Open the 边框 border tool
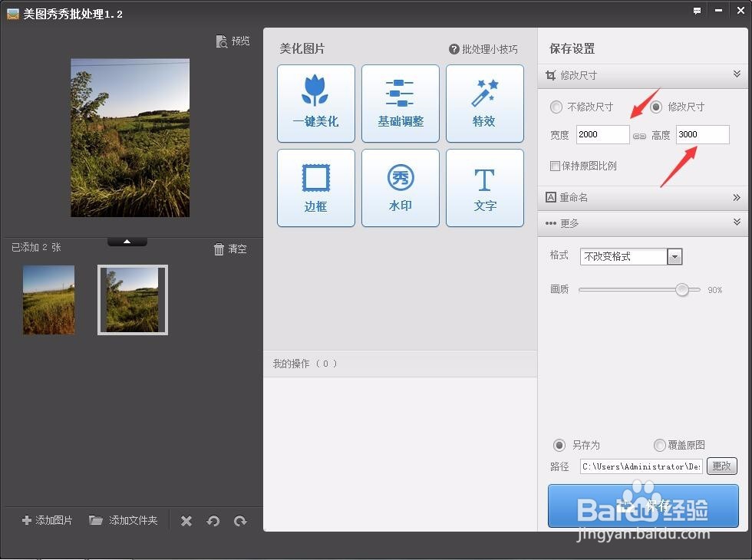752x560 pixels. [x=316, y=188]
